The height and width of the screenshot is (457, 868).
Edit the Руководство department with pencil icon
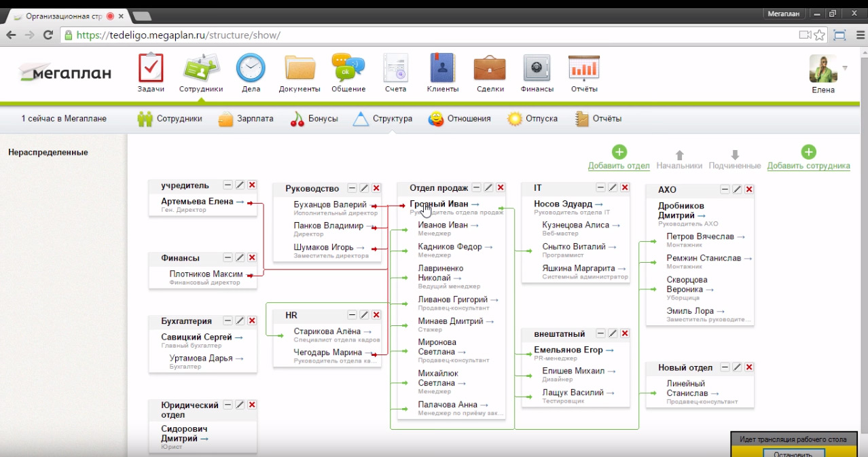click(364, 188)
